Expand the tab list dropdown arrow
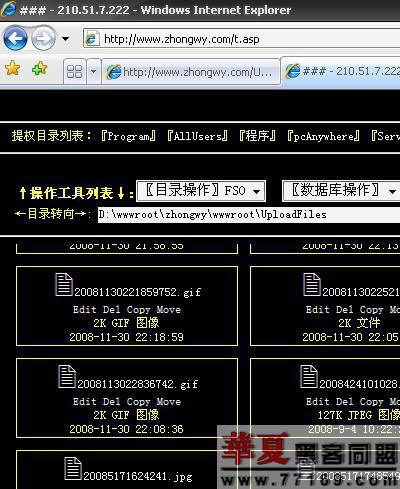Image resolution: width=400 pixels, height=489 pixels. click(93, 71)
